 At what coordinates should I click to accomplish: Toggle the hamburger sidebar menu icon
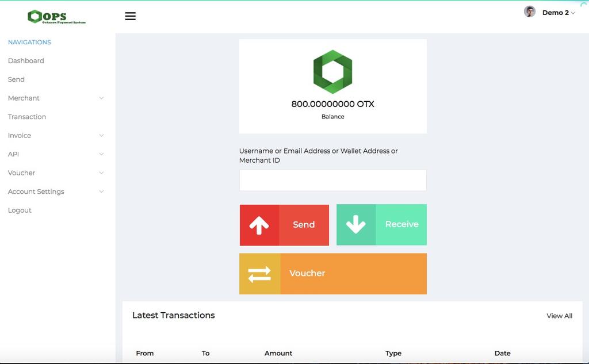pyautogui.click(x=131, y=16)
